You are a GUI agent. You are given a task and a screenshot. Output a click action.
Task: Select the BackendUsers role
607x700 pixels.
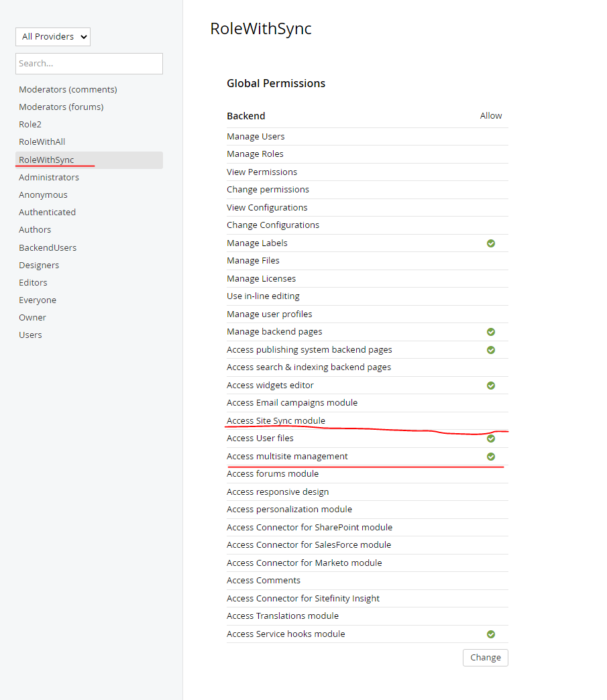pyautogui.click(x=48, y=247)
